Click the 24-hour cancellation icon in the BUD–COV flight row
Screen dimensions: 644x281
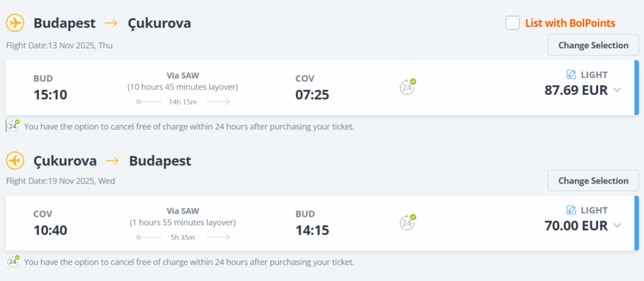(408, 87)
